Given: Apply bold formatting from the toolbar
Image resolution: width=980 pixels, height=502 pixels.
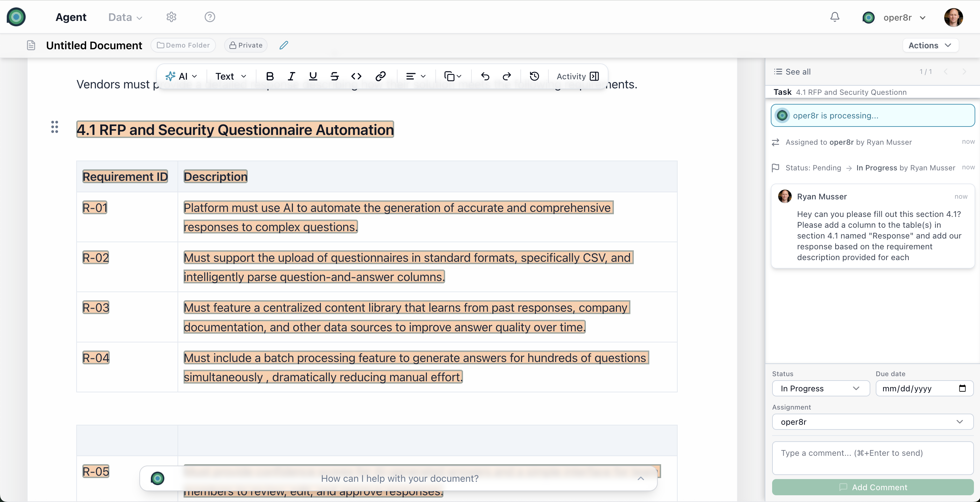Looking at the screenshot, I should (270, 76).
